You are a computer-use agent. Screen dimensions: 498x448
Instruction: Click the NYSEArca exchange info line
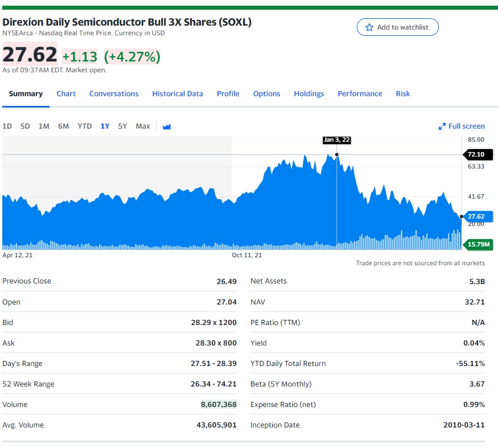(x=84, y=33)
